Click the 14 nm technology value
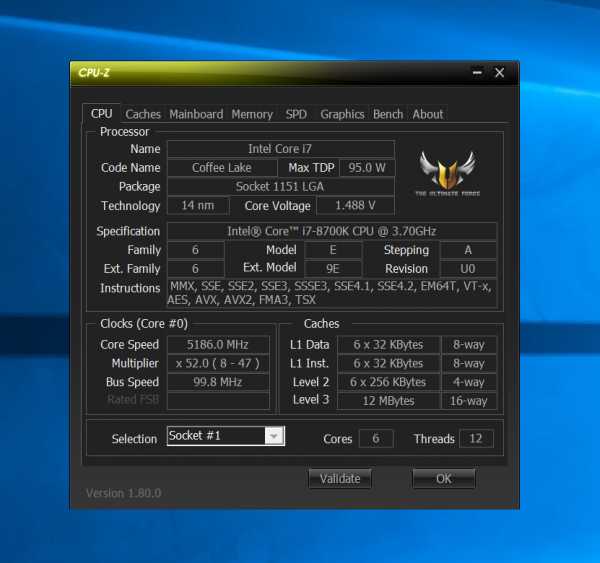The image size is (600, 563). pyautogui.click(x=198, y=206)
